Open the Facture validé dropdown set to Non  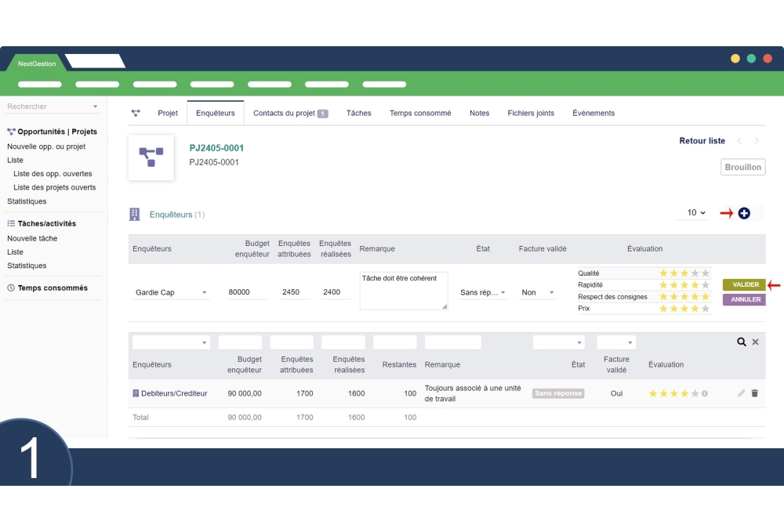point(538,292)
